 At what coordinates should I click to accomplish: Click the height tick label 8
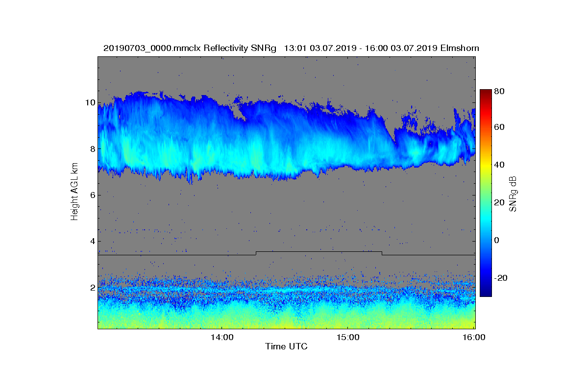coord(92,149)
